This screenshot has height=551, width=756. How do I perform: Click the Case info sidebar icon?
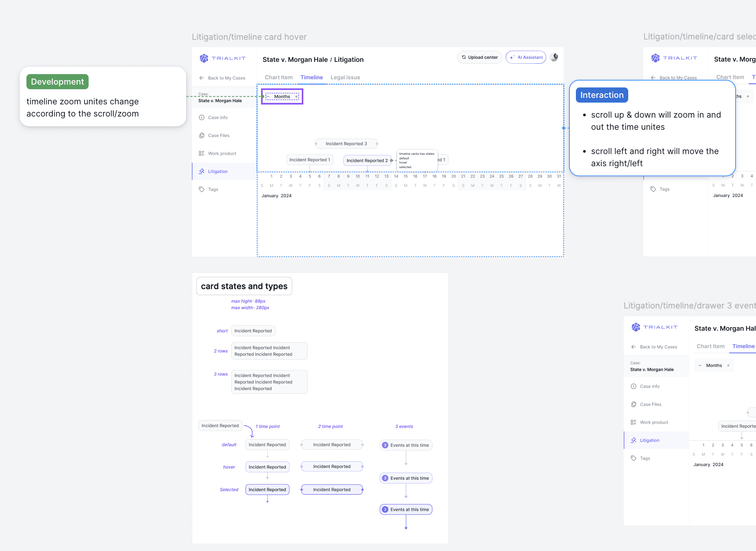coord(202,118)
